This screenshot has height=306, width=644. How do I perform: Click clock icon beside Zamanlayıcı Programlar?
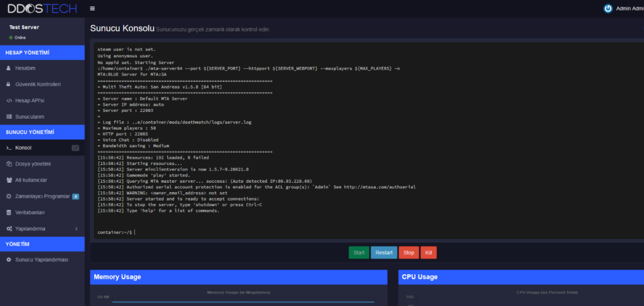click(9, 197)
